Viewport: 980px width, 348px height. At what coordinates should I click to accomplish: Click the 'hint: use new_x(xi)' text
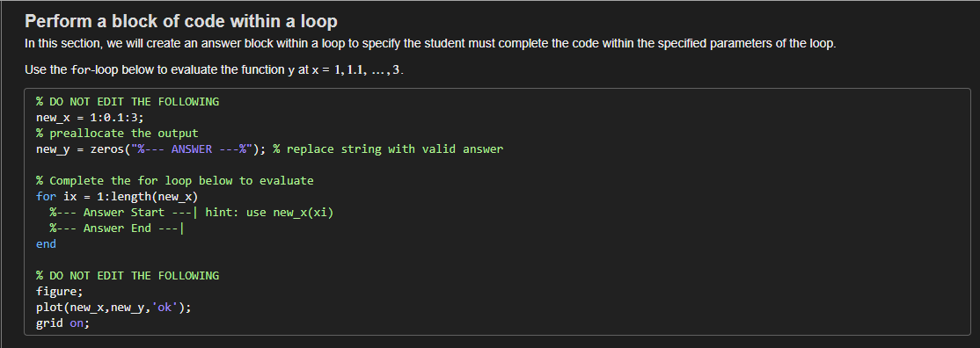(269, 213)
